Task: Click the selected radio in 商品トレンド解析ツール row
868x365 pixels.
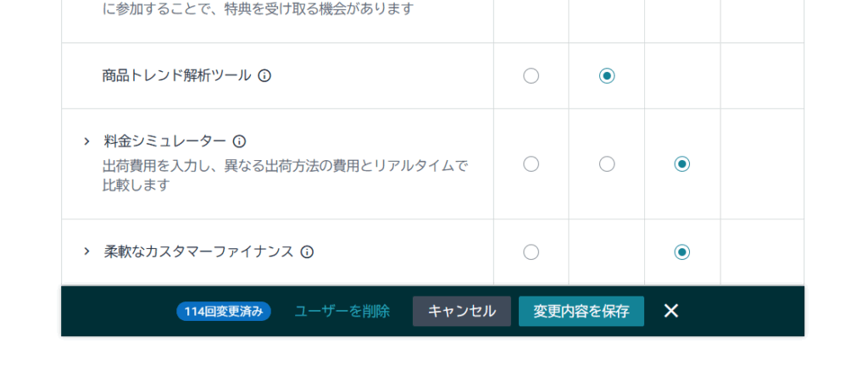Action: (x=607, y=76)
